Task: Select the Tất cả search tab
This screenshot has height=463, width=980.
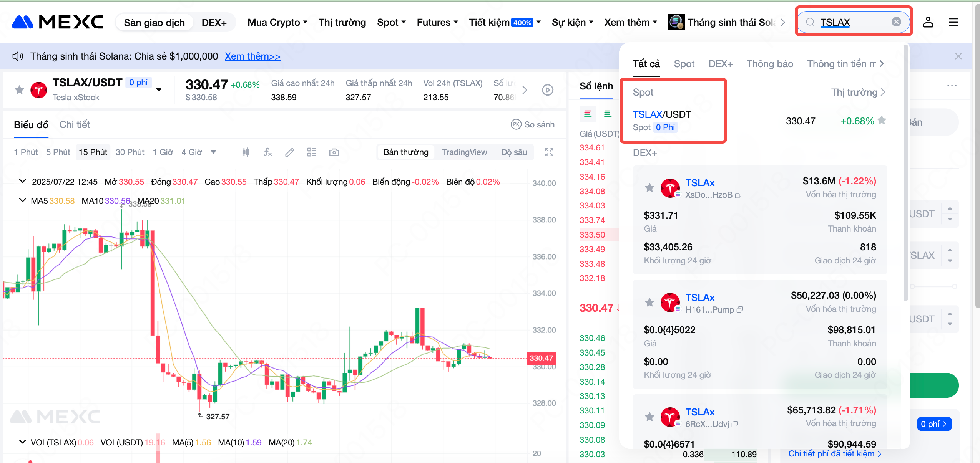Action: pyautogui.click(x=646, y=64)
